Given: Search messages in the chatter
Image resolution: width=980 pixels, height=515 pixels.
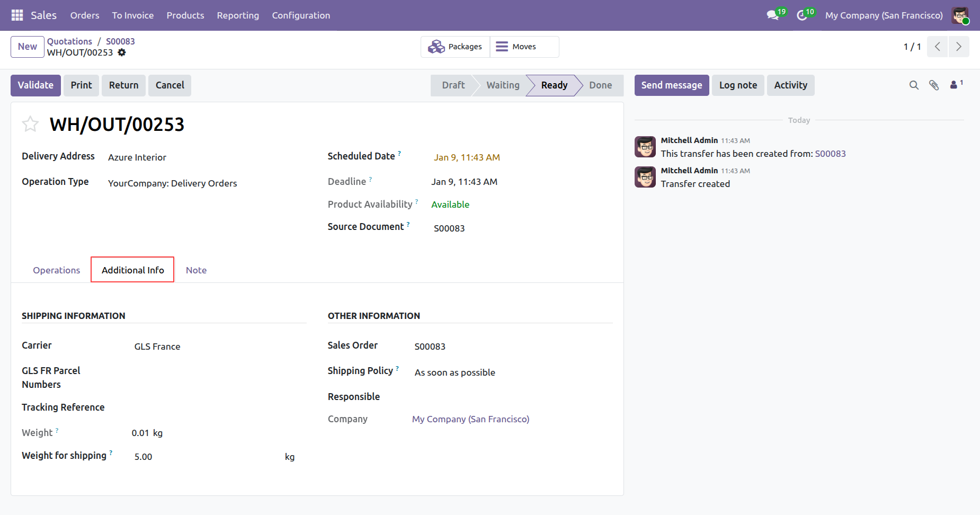Looking at the screenshot, I should coord(914,85).
